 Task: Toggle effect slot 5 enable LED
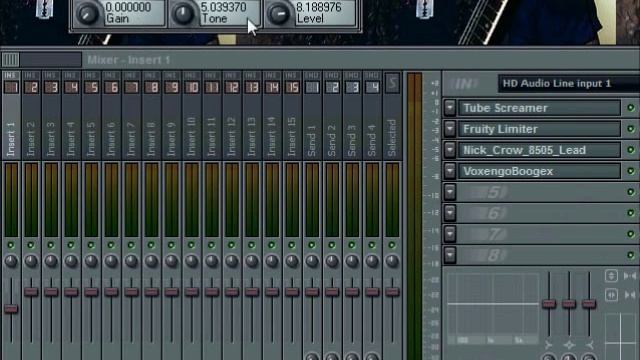tap(631, 192)
